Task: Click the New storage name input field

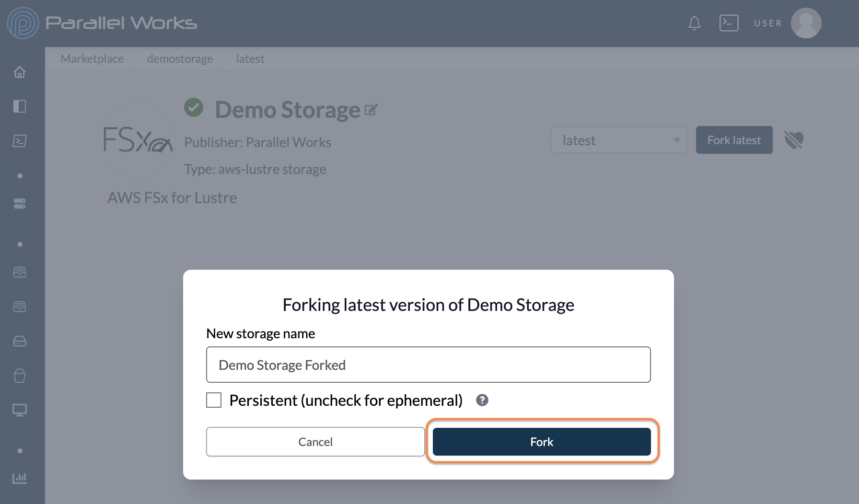Action: click(x=429, y=365)
